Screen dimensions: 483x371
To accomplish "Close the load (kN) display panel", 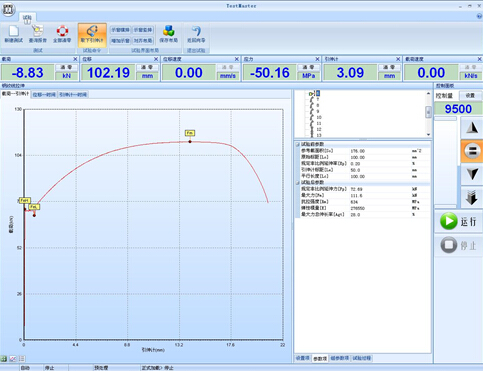I will 75,59.
